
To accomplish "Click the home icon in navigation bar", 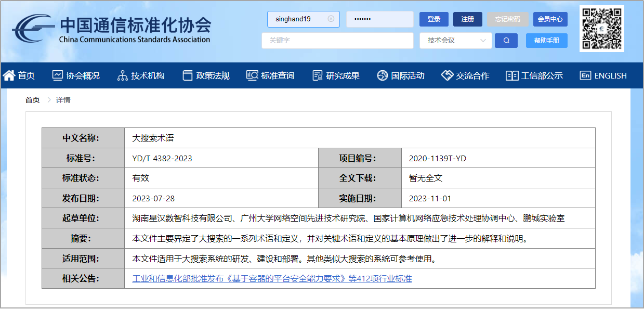I will (x=9, y=75).
